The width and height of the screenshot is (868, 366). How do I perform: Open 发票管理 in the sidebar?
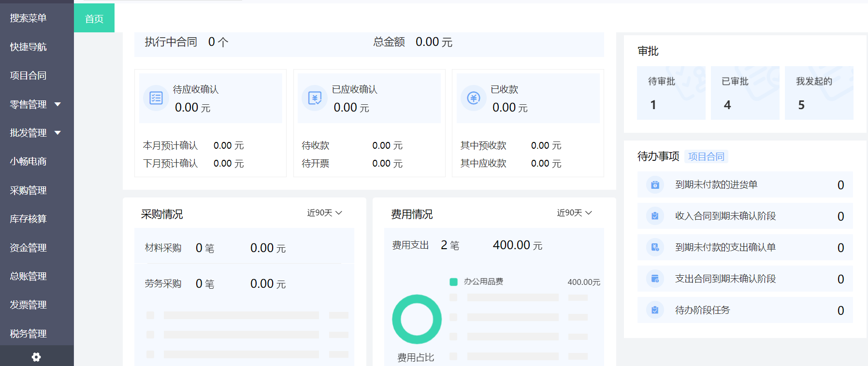[29, 305]
